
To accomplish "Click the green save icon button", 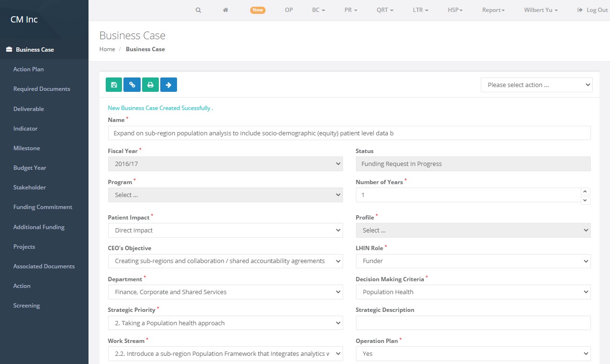I will pyautogui.click(x=114, y=85).
